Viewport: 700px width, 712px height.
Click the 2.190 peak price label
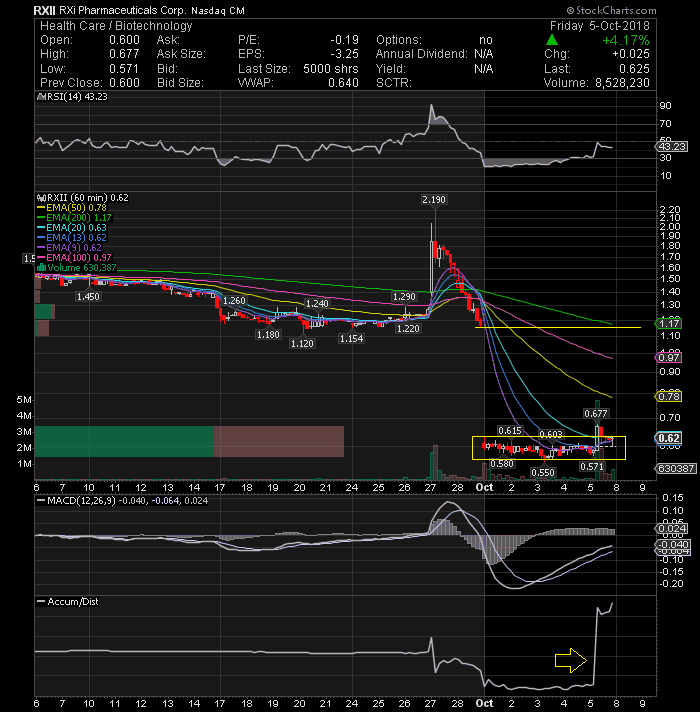434,200
